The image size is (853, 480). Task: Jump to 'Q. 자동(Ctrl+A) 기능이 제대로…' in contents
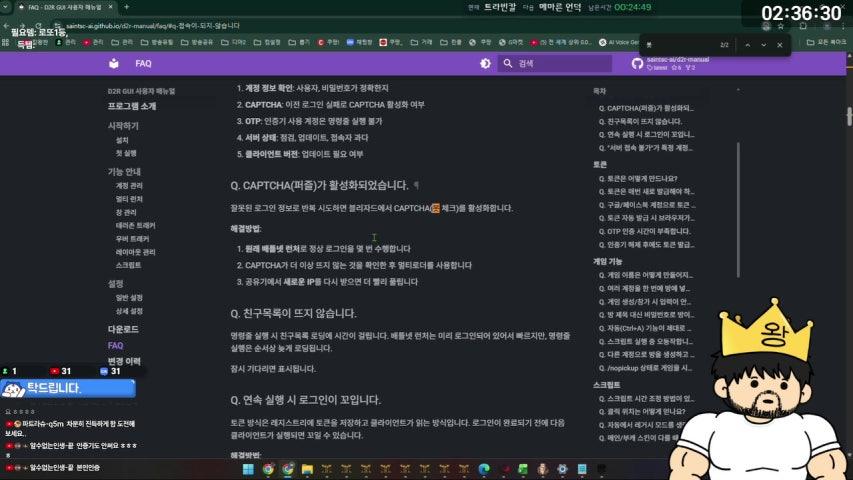pos(645,328)
